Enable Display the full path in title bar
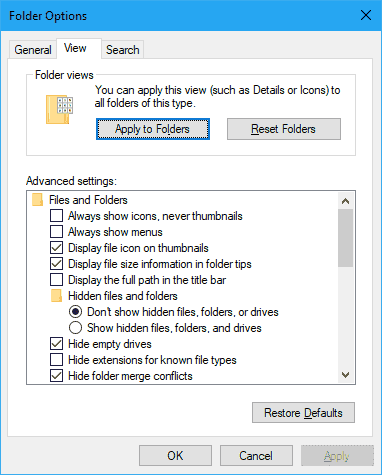Viewport: 382px width, 475px height. (56, 280)
